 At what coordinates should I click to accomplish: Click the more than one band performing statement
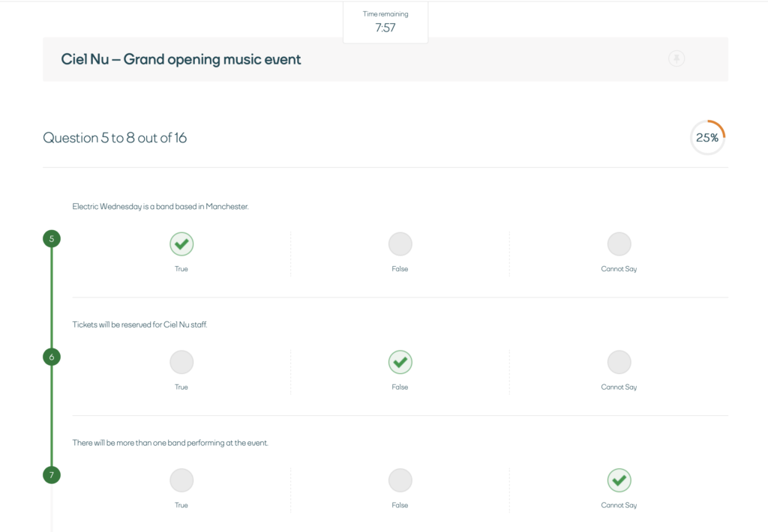click(x=170, y=443)
